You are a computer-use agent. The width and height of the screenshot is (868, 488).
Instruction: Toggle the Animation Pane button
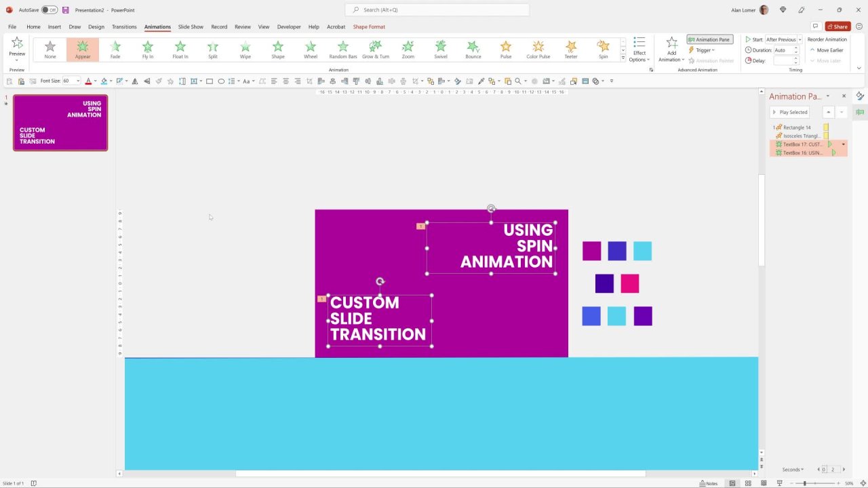(x=709, y=39)
